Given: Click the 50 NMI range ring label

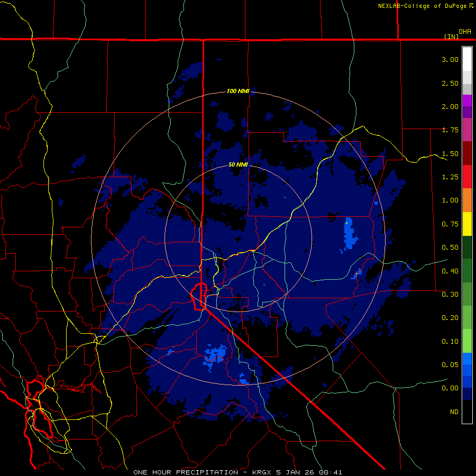Looking at the screenshot, I should (x=238, y=164).
